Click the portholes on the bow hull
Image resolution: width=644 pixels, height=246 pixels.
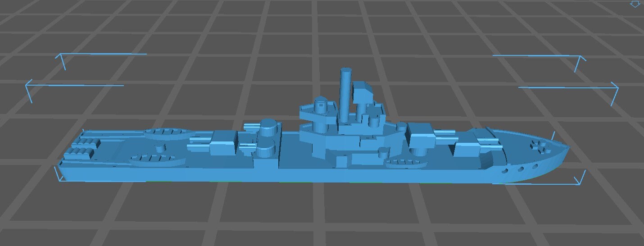coord(522,169)
